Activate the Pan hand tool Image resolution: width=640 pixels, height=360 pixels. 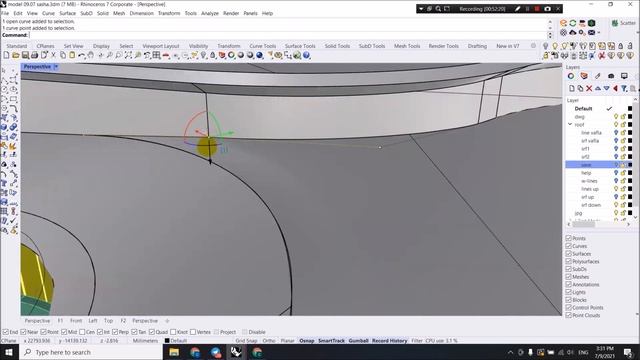coord(91,55)
